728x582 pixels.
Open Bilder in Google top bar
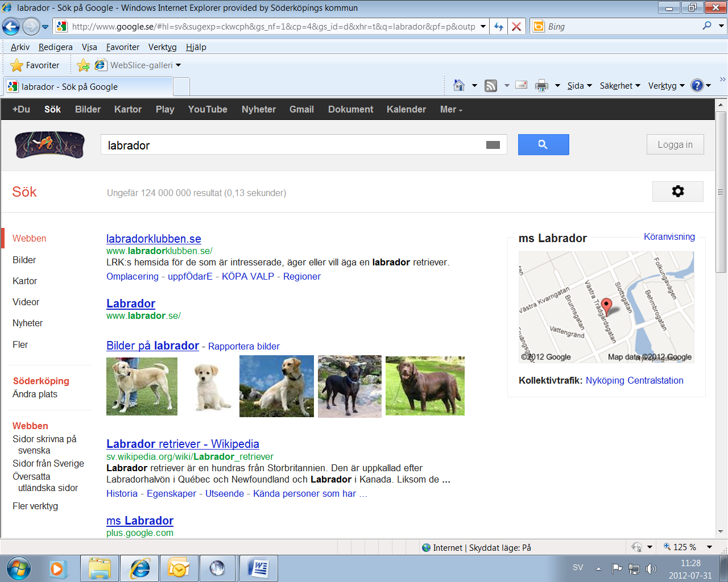pyautogui.click(x=88, y=109)
